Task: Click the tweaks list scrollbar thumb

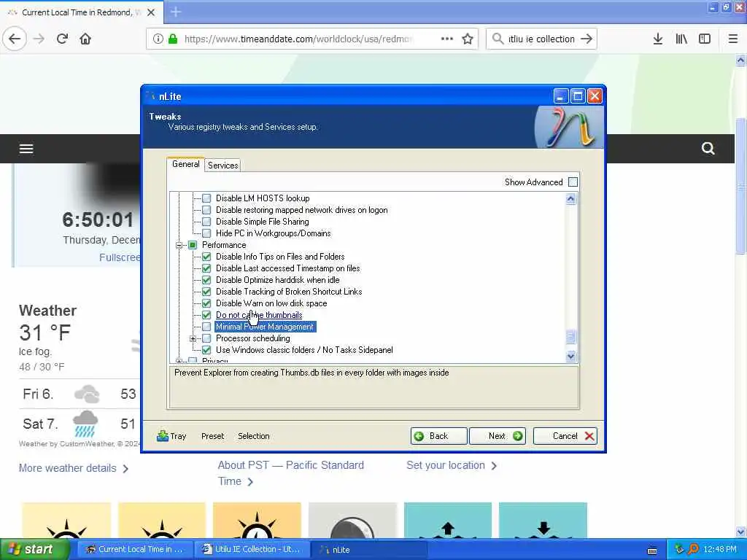Action: [x=570, y=337]
